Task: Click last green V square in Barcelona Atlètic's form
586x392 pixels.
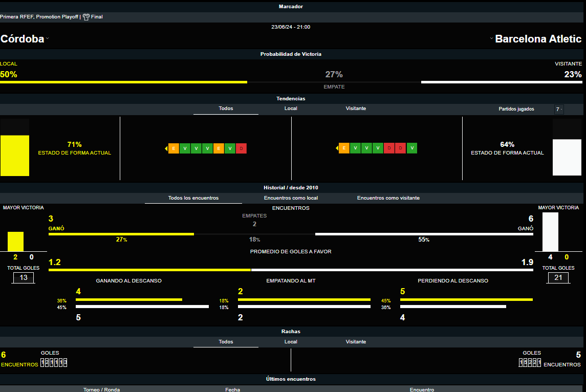Action: (412, 148)
